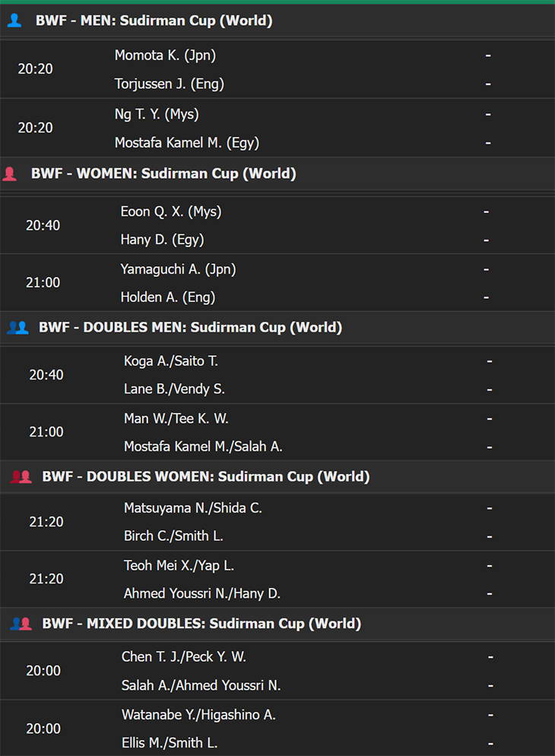Screen dimensions: 555x756
Task: Select Torjussen J. (Eng) player name
Action: pyautogui.click(x=169, y=84)
